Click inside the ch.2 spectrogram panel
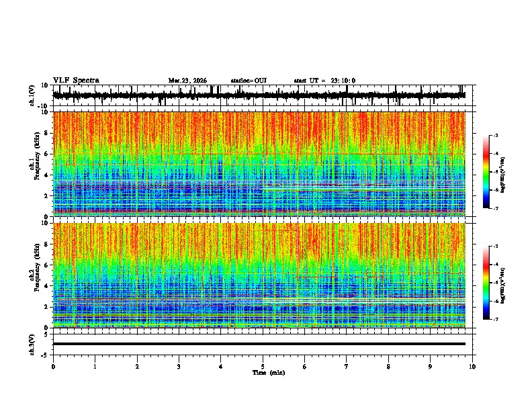 coord(259,275)
